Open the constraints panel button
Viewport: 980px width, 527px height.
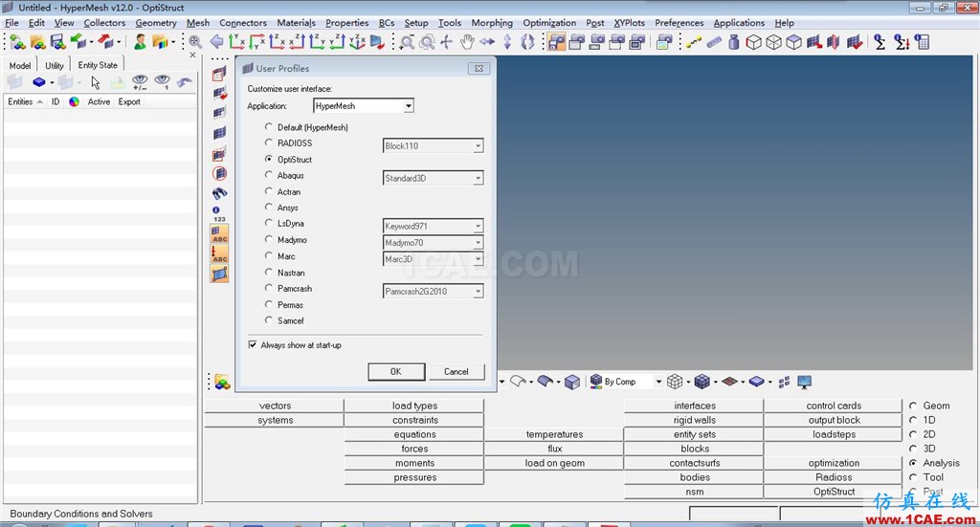(x=414, y=420)
